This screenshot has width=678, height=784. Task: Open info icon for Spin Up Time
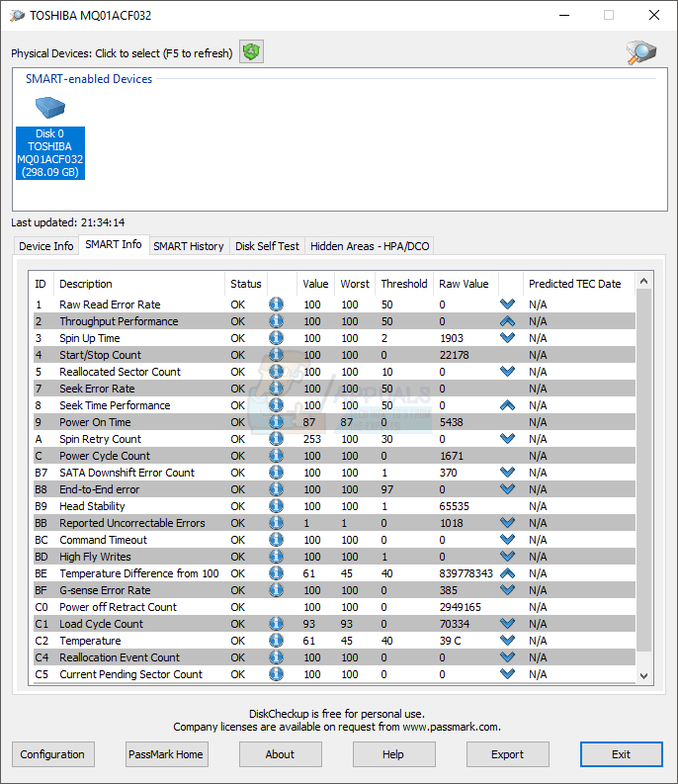[x=276, y=338]
